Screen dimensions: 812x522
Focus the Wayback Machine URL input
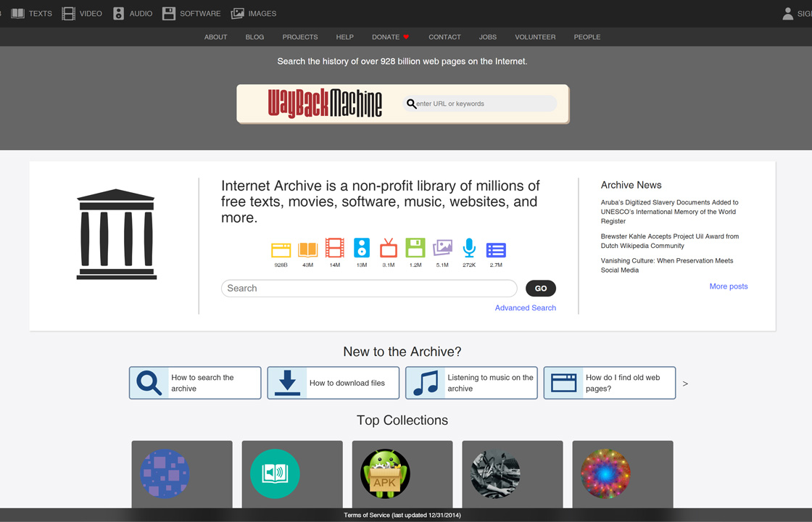[480, 104]
